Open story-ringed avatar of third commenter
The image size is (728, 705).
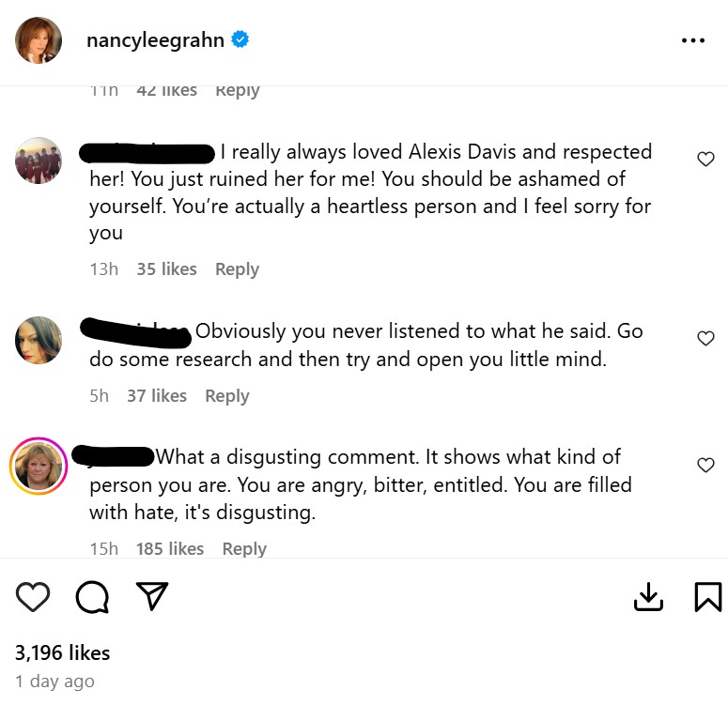click(39, 466)
